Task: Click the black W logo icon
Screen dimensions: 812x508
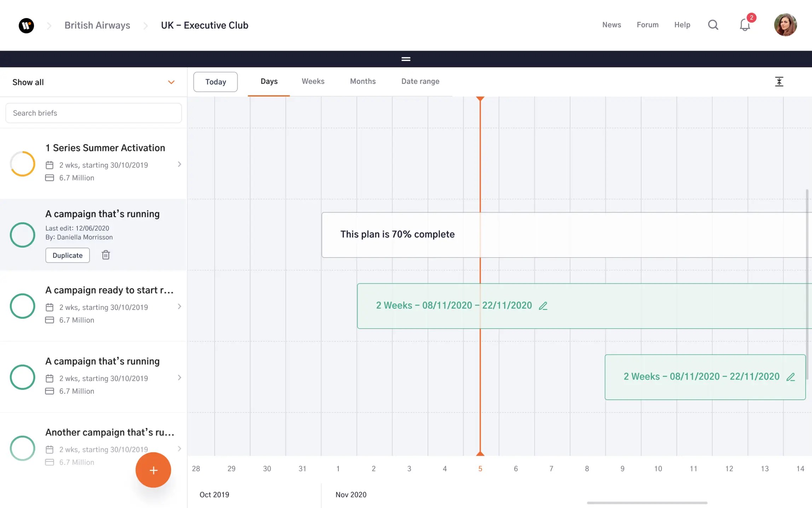Action: coord(26,25)
